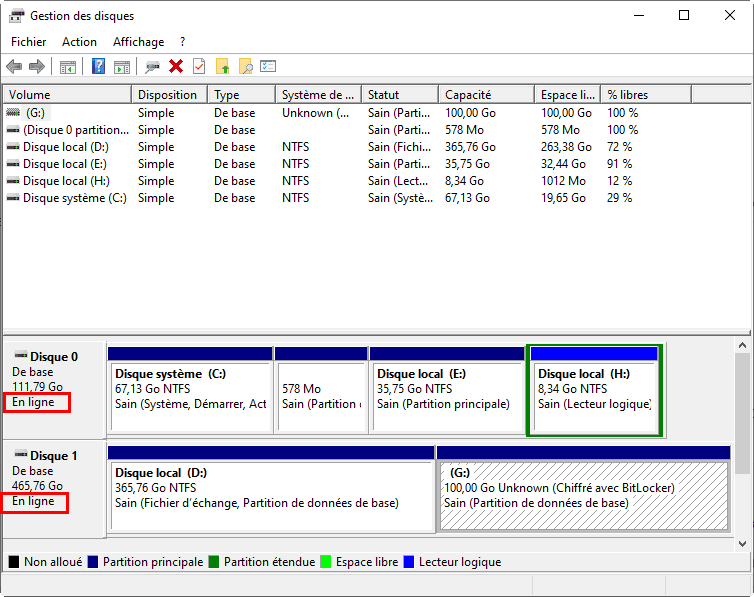Image resolution: width=754 pixels, height=597 pixels.
Task: Click the red X delete icon
Action: click(176, 67)
